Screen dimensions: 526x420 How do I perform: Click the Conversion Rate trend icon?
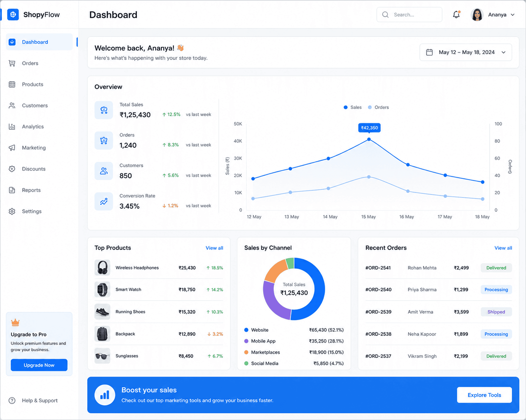[104, 201]
